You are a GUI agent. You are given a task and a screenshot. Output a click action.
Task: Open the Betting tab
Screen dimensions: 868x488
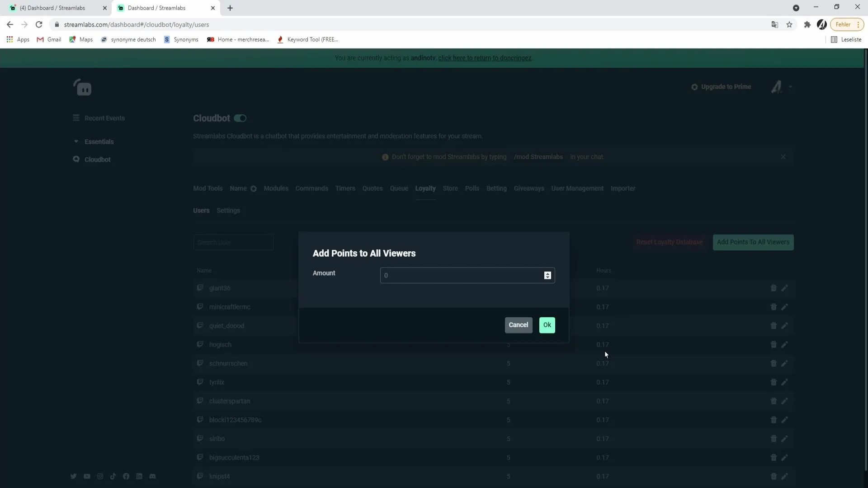coord(496,188)
